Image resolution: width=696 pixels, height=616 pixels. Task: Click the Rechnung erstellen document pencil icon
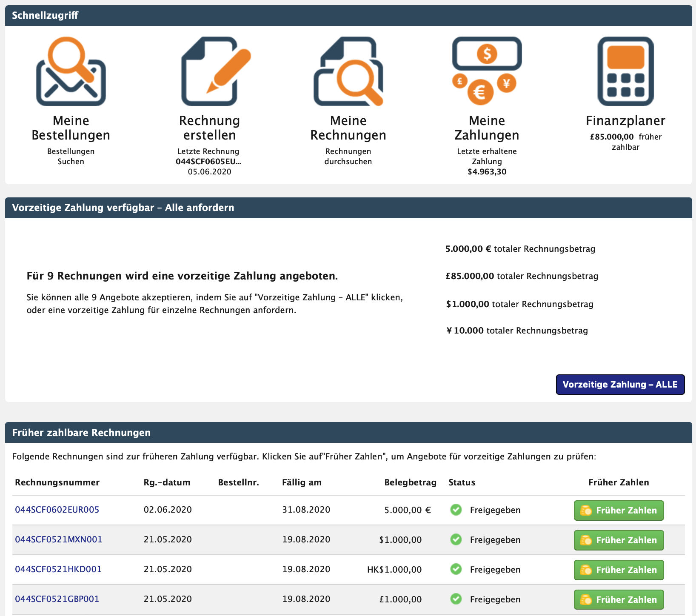click(x=216, y=71)
